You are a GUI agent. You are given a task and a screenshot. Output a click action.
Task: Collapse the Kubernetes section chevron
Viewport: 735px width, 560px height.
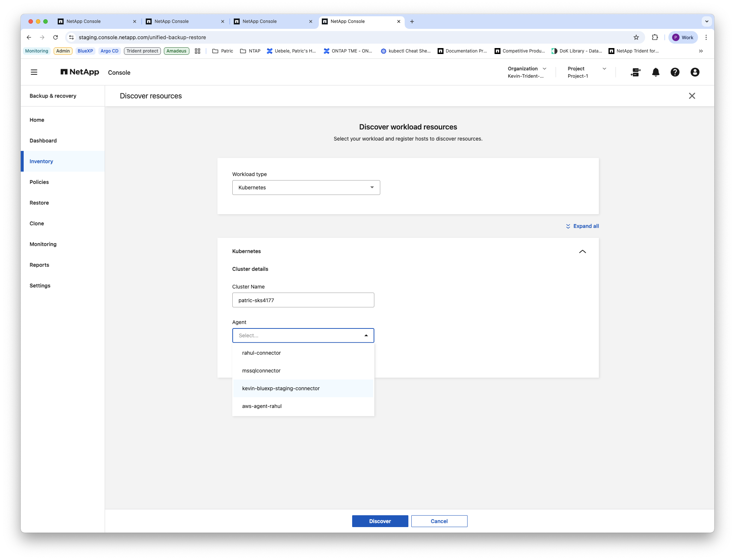[x=582, y=252]
